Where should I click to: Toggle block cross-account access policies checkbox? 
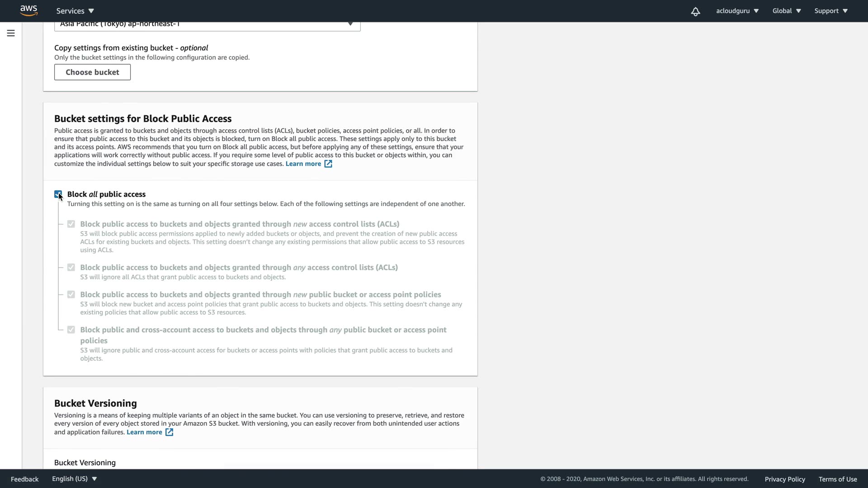click(x=71, y=330)
